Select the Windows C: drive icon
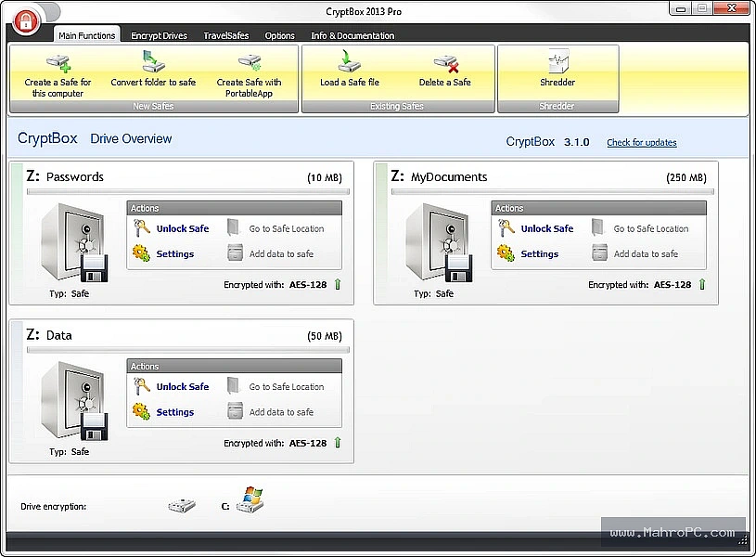The image size is (756, 557). tap(250, 499)
